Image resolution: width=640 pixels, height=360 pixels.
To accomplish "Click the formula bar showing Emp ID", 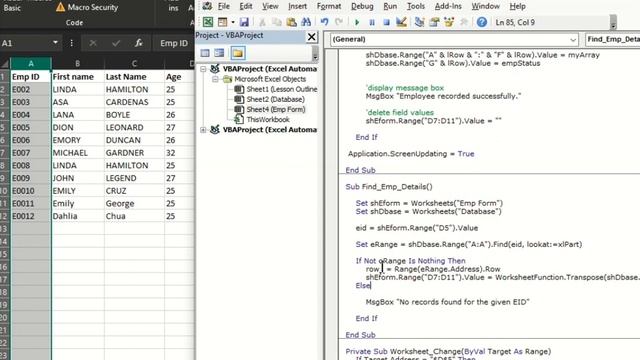I will click(174, 43).
